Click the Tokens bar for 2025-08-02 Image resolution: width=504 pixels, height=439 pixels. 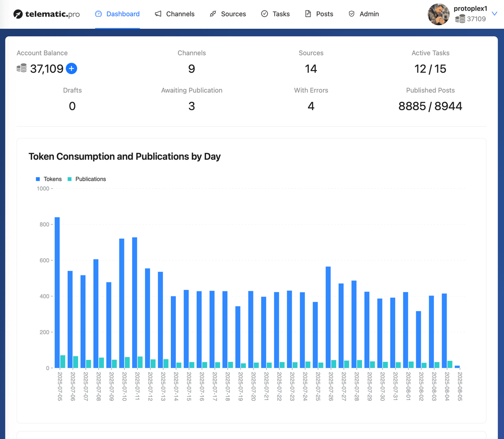(418, 339)
